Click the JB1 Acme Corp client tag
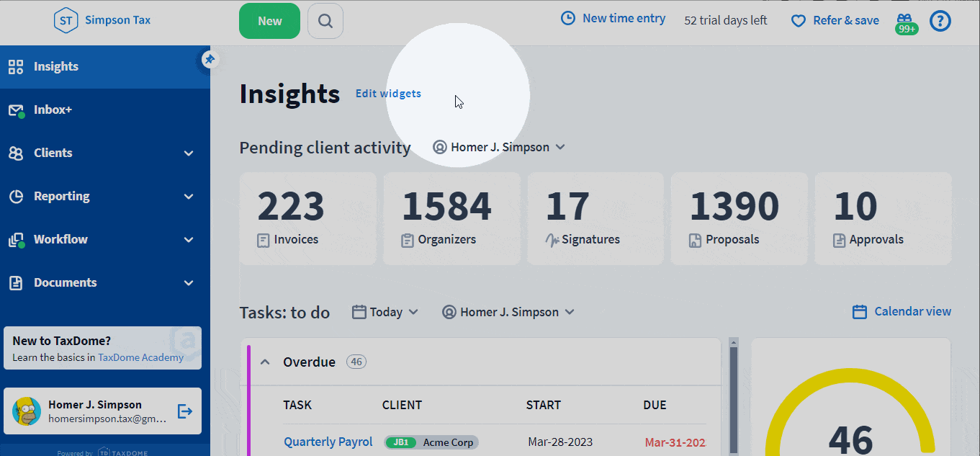 [x=431, y=442]
